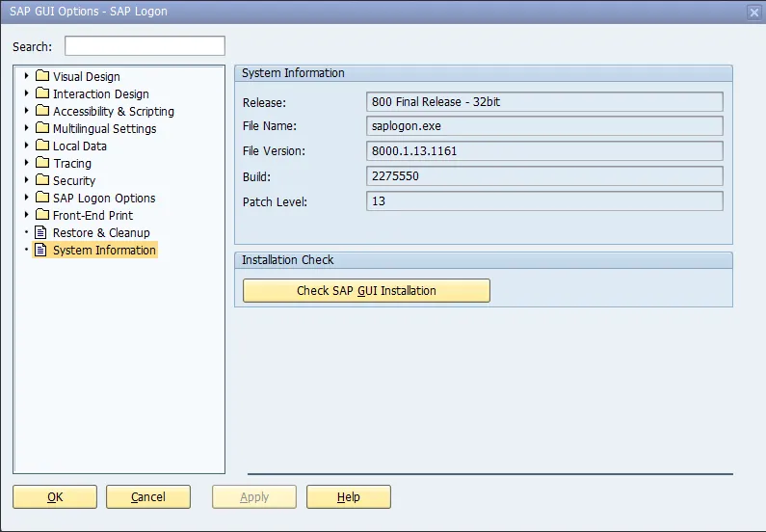
Task: Click the Restore & Cleanup document icon
Action: [x=41, y=232]
